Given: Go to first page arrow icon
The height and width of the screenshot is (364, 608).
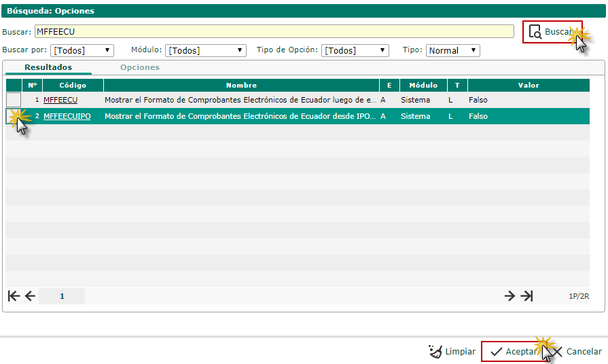Looking at the screenshot, I should click(x=14, y=296).
